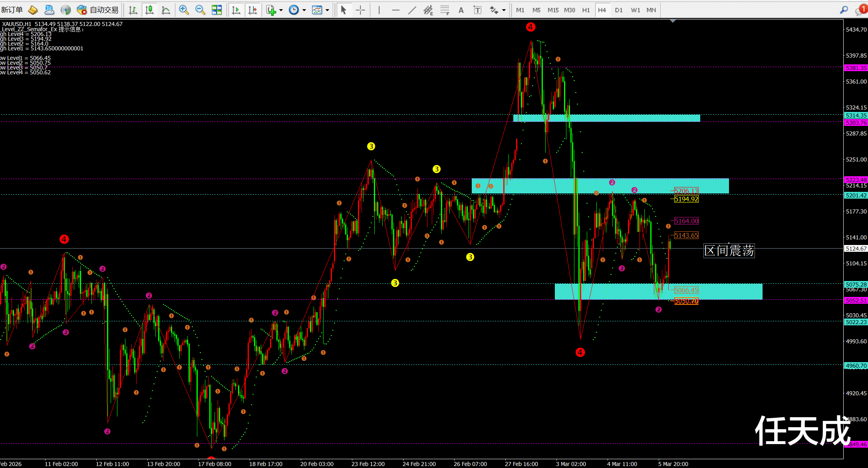The height and width of the screenshot is (468, 868).
Task: Click the zoom in magnifier icon
Action: [183, 10]
